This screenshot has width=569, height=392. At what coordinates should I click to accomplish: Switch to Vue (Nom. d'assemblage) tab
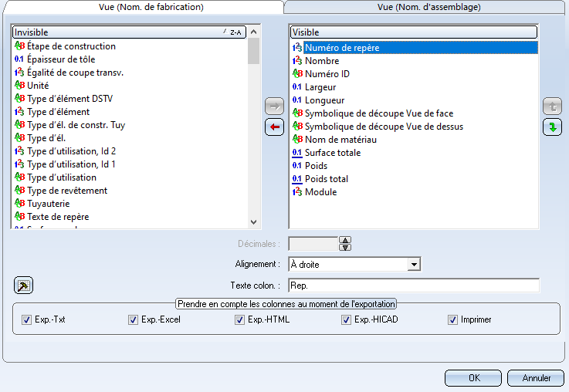(x=429, y=7)
